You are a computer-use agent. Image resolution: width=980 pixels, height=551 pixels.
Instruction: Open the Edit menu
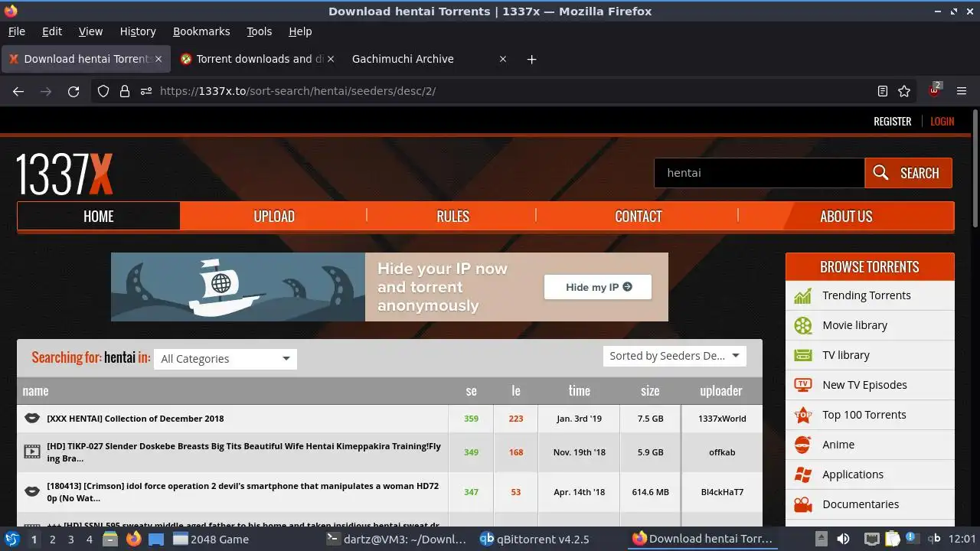(x=52, y=31)
